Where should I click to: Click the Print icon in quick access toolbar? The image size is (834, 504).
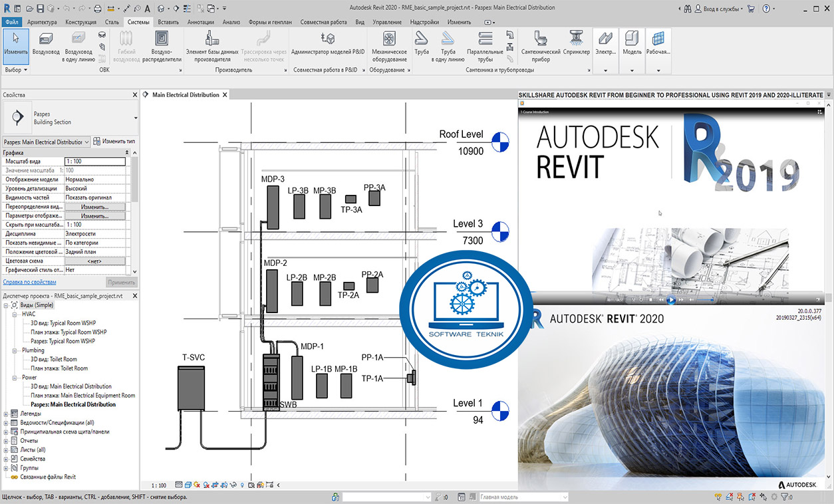pyautogui.click(x=98, y=9)
